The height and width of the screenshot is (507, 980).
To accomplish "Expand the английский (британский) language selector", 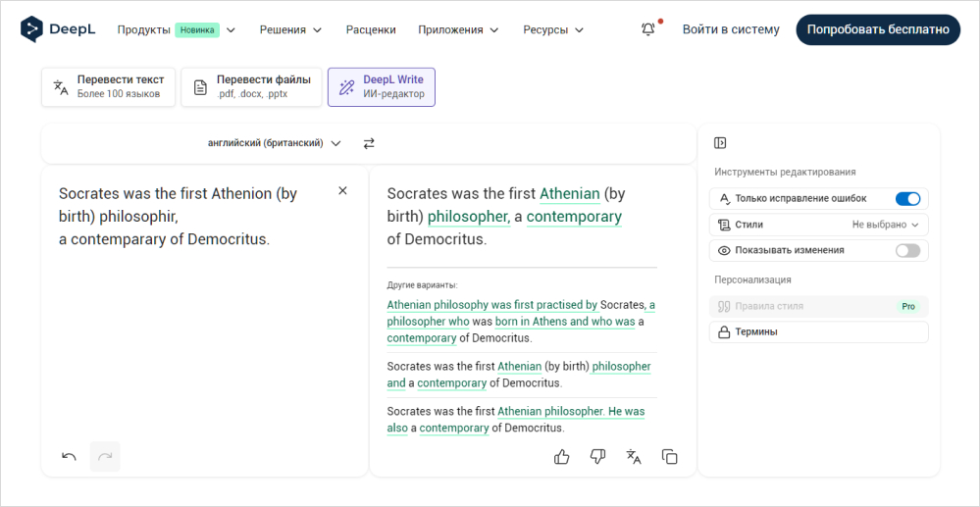I will [x=274, y=143].
